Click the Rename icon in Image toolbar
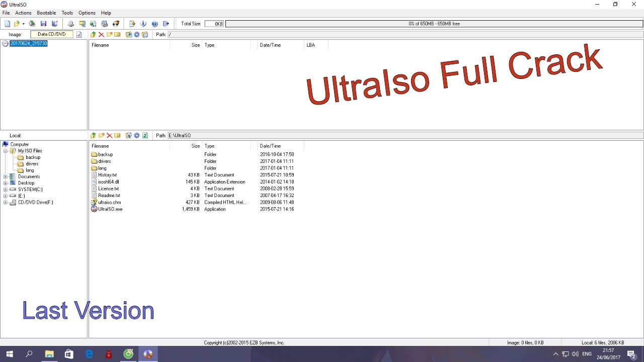The height and width of the screenshot is (362, 644). tap(117, 35)
